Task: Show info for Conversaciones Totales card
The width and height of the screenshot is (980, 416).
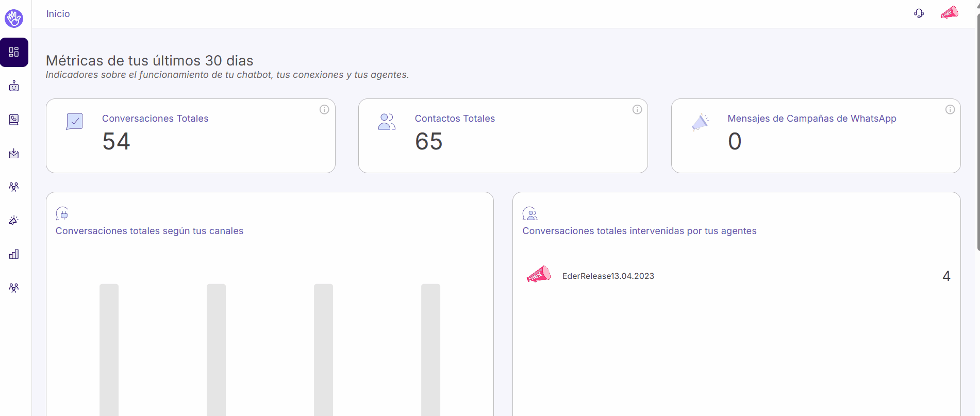Action: (x=324, y=109)
